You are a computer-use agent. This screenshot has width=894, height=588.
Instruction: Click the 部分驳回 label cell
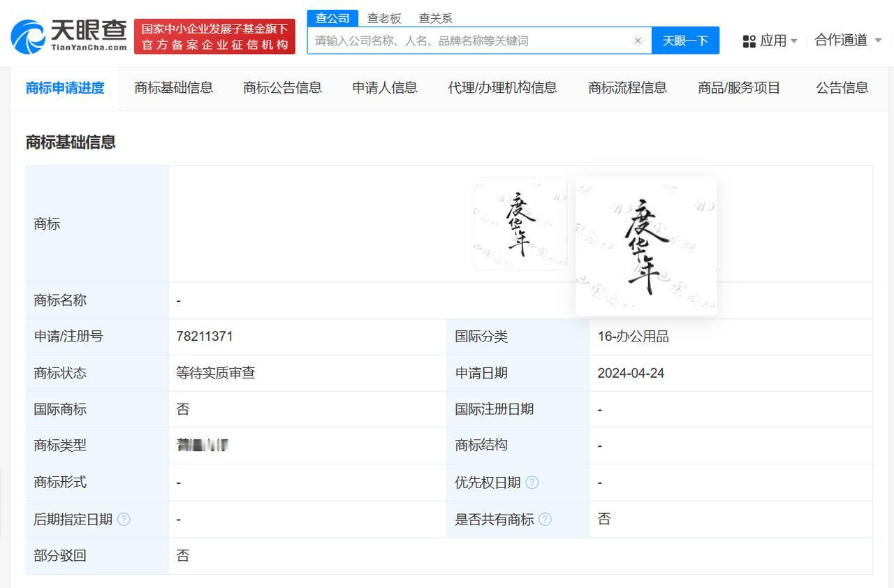click(97, 556)
